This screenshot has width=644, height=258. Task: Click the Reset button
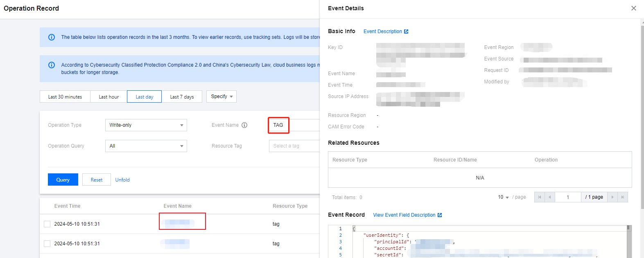point(97,180)
